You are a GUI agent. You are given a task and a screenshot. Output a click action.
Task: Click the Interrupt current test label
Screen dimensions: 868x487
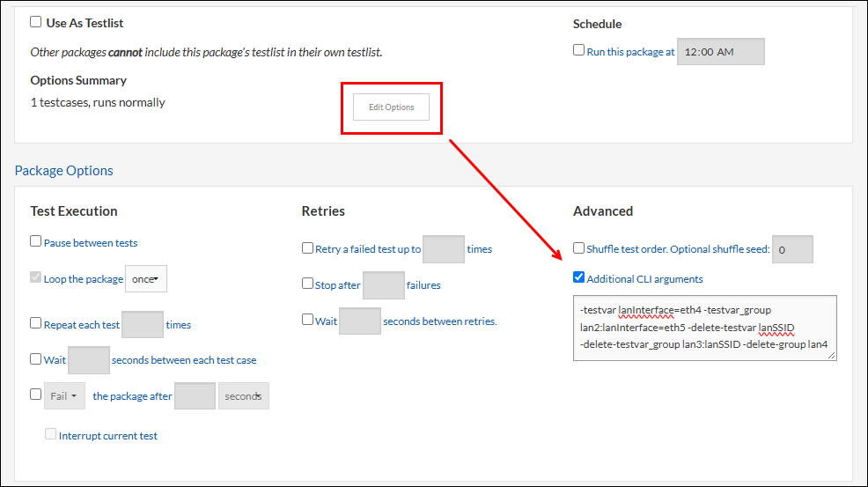click(x=108, y=436)
